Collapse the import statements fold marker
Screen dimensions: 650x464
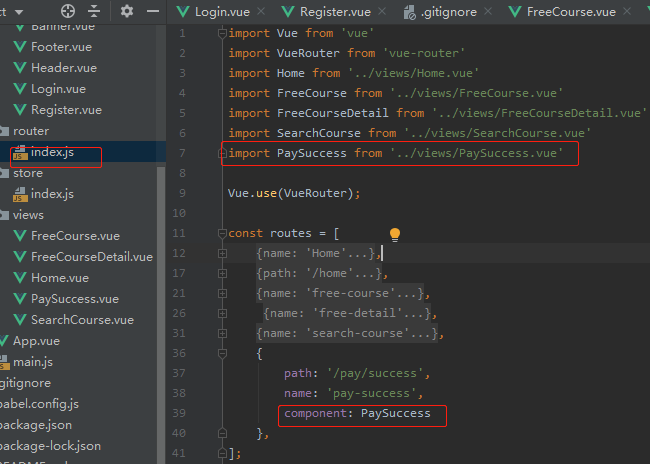coord(221,33)
